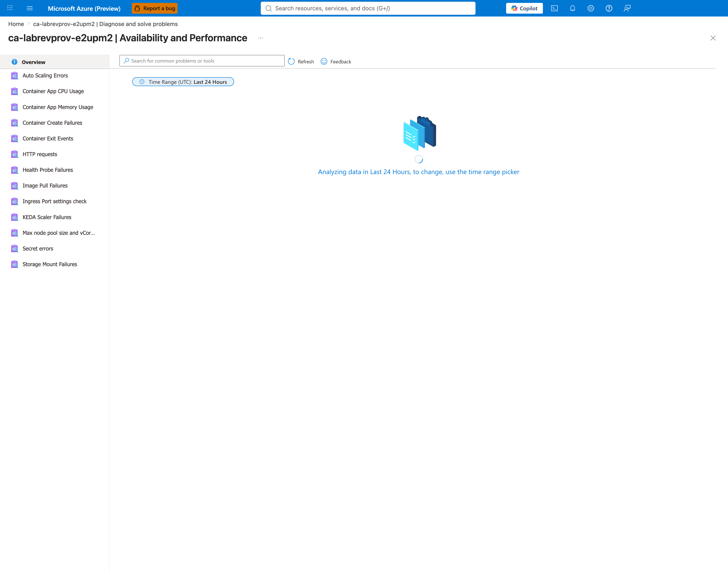Focus the global resource search box
This screenshot has height=572, width=728.
pos(368,8)
